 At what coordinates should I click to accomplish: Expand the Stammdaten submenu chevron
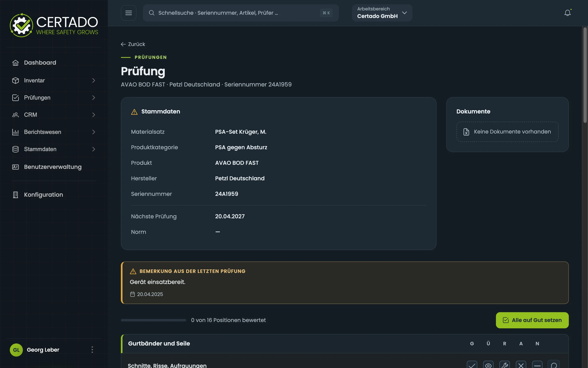(x=94, y=149)
